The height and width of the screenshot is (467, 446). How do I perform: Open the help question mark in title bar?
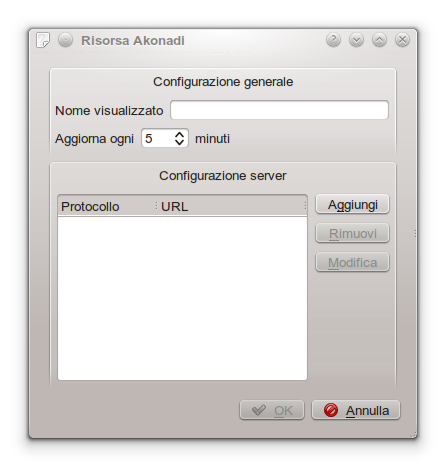(x=333, y=40)
